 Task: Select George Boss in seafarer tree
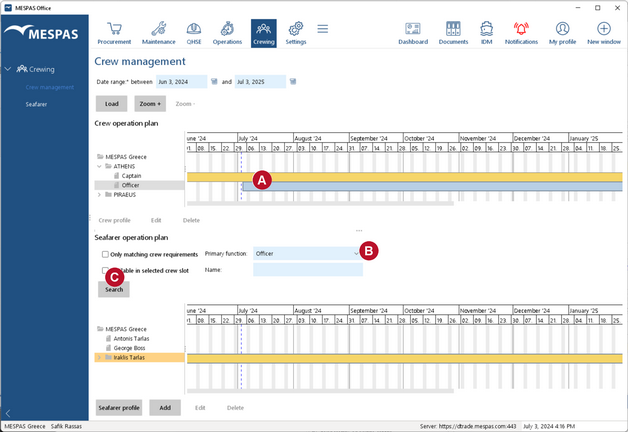click(x=129, y=348)
